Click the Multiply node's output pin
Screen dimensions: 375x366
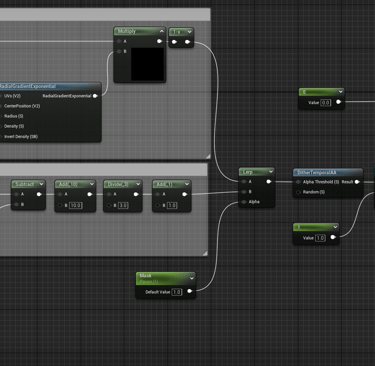point(159,41)
